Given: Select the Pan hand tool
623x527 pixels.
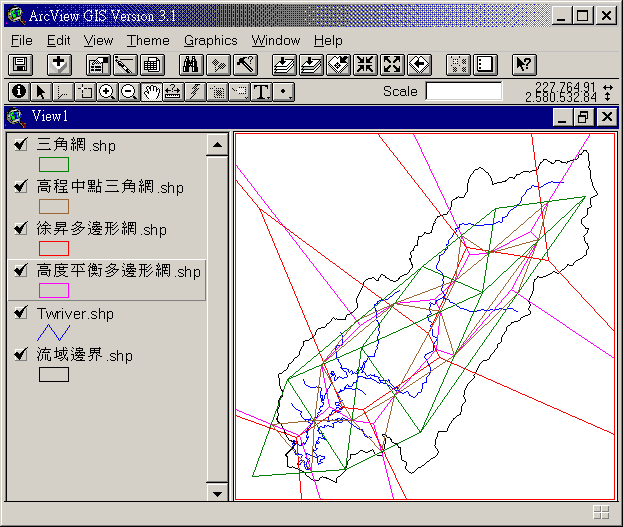Looking at the screenshot, I should click(x=151, y=92).
